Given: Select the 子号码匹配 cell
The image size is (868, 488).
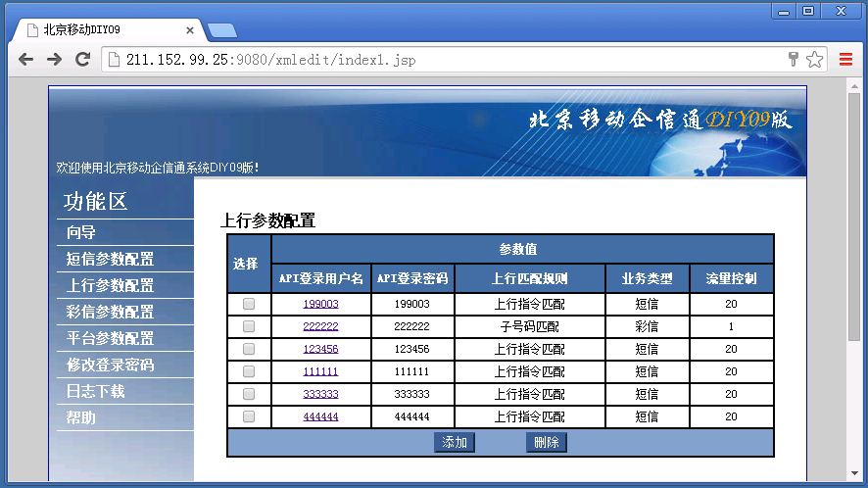Looking at the screenshot, I should point(530,327).
